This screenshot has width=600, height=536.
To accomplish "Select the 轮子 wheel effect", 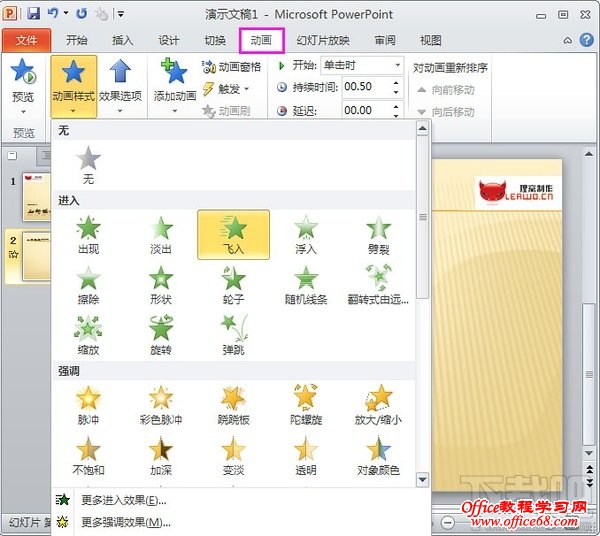I will [233, 285].
